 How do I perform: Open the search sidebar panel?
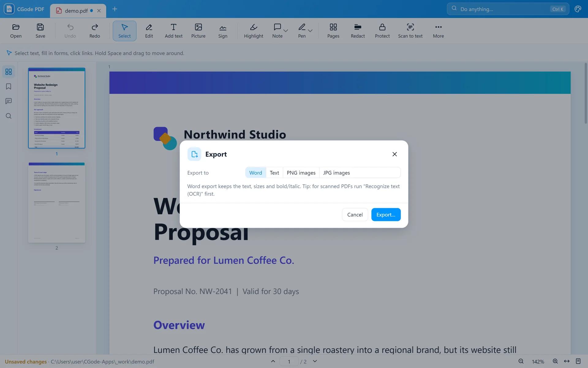[9, 116]
